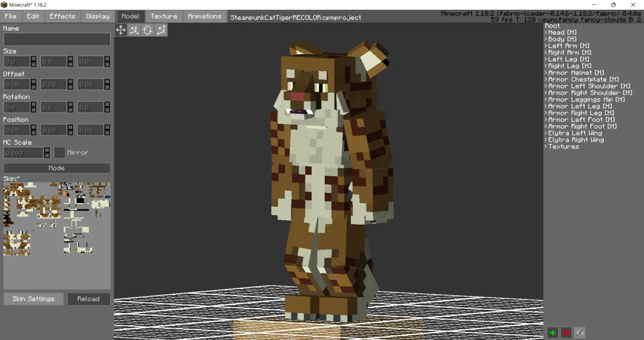The image size is (644, 340).
Task: Open the Effects menu
Action: point(62,16)
